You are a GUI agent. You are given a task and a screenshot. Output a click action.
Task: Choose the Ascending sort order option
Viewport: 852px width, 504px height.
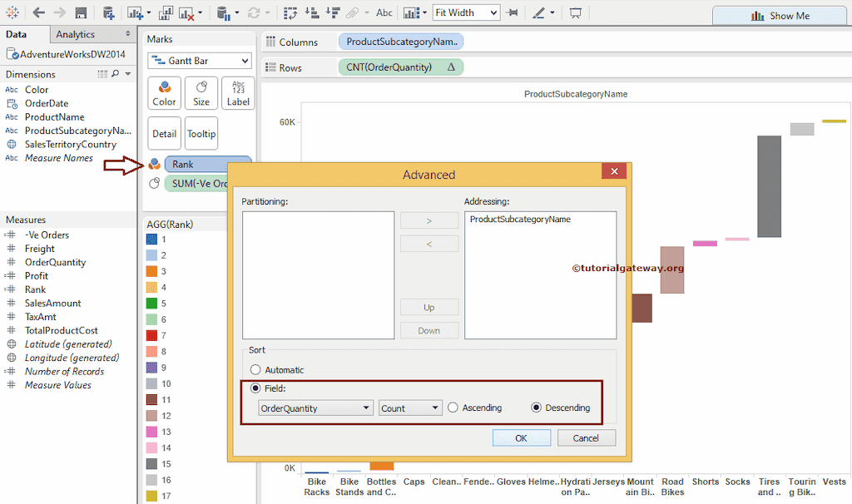453,408
